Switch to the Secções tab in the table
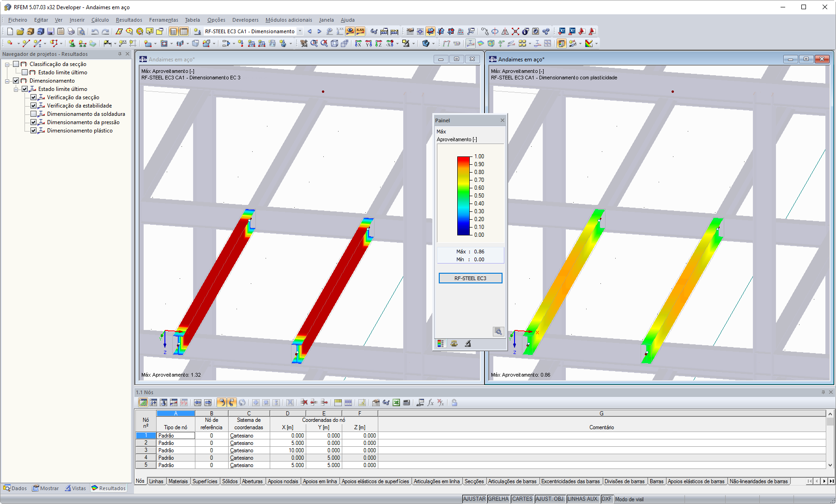 tap(475, 481)
